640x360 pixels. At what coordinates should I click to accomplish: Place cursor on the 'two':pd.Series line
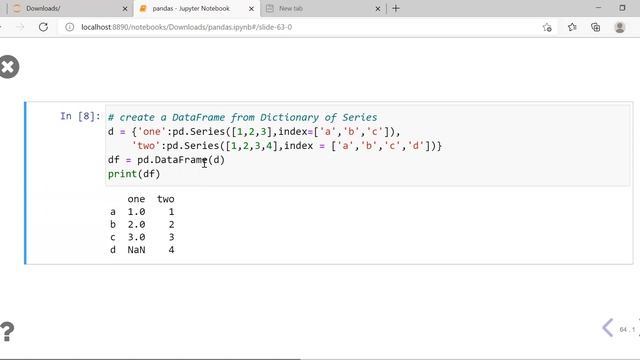coord(287,146)
